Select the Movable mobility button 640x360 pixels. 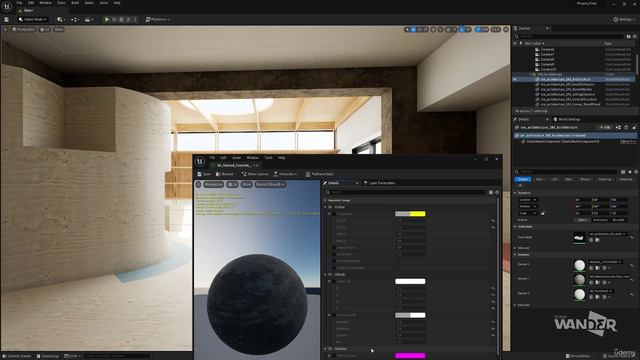(x=619, y=220)
